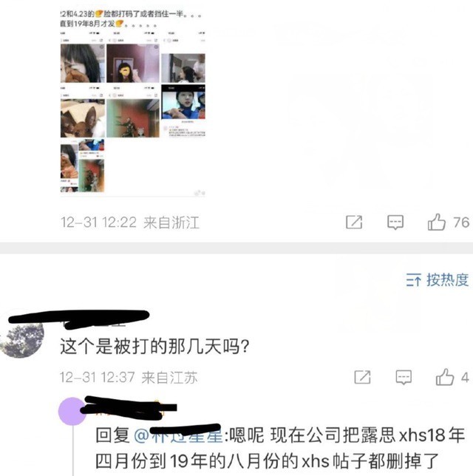Open 按热度 sort order selector
The width and height of the screenshot is (473, 476).
coord(438,279)
